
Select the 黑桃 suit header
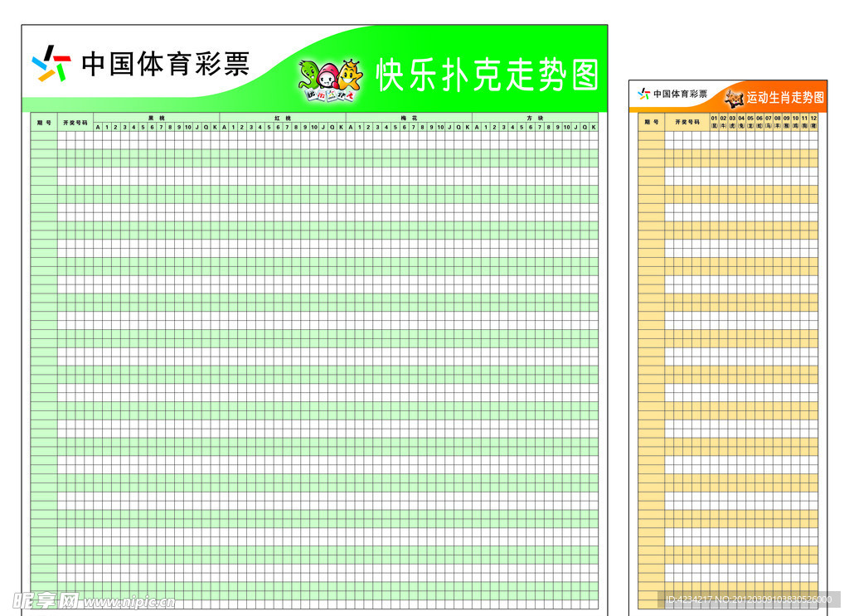157,118
